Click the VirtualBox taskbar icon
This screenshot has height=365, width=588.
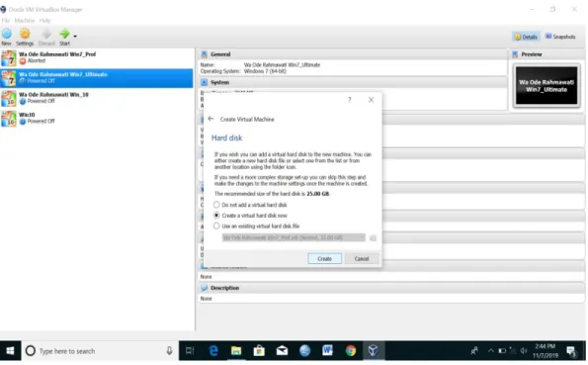(374, 351)
